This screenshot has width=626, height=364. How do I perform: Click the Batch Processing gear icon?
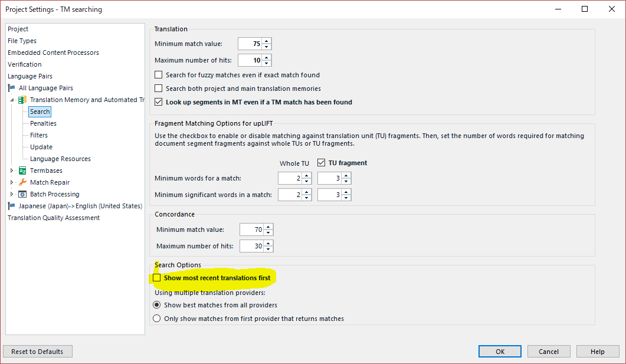[23, 194]
